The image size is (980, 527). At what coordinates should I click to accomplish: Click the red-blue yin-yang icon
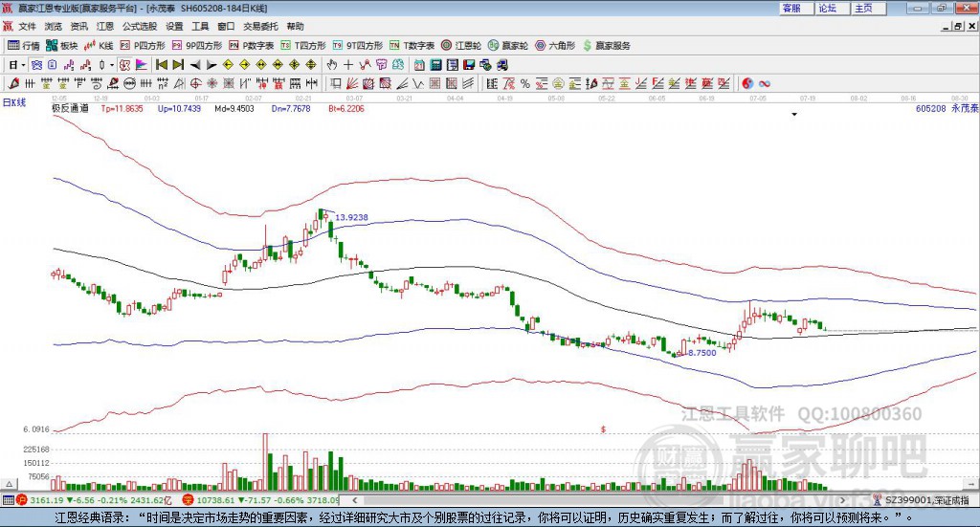click(747, 83)
